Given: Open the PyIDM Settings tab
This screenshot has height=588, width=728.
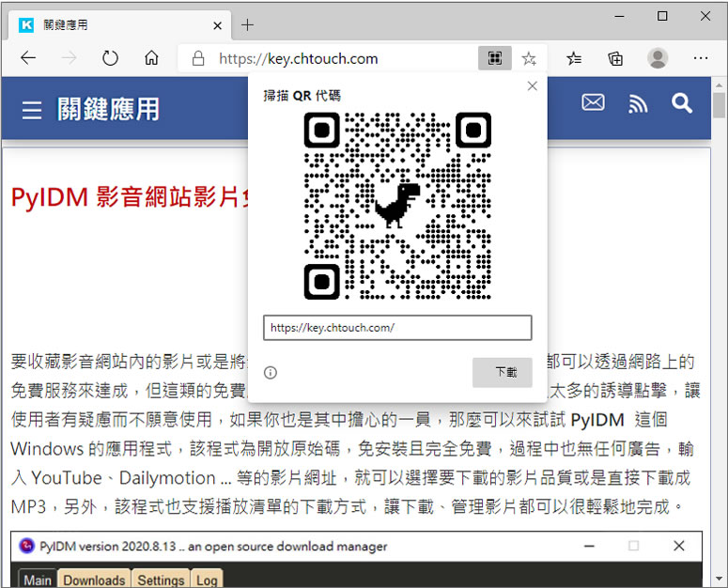Looking at the screenshot, I should (x=161, y=580).
